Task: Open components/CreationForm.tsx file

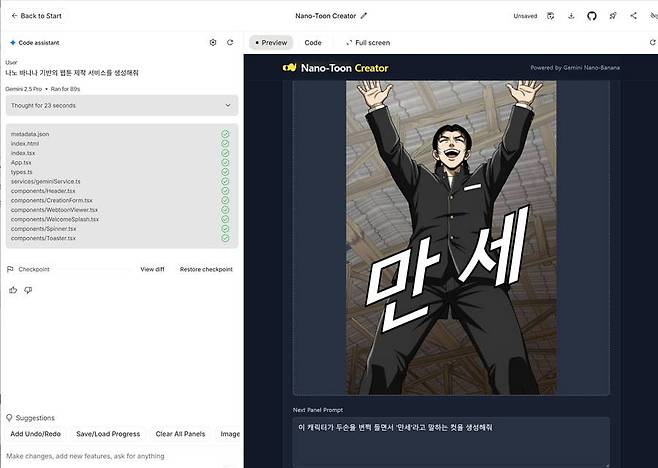Action: pos(52,200)
